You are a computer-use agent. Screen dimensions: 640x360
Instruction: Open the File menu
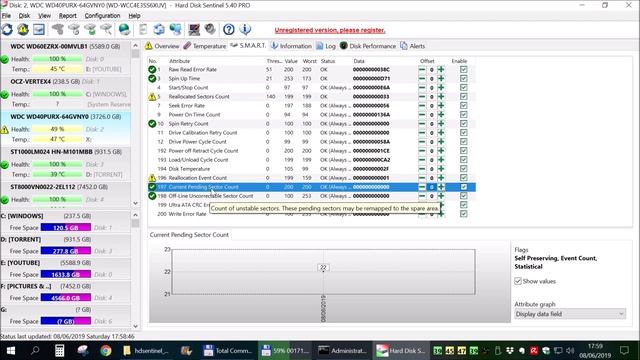[x=7, y=16]
